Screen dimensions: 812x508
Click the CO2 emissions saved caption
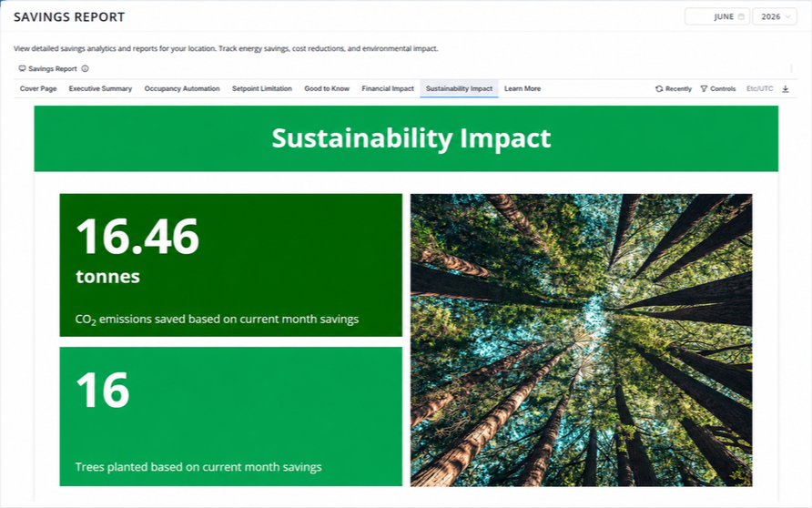(217, 320)
